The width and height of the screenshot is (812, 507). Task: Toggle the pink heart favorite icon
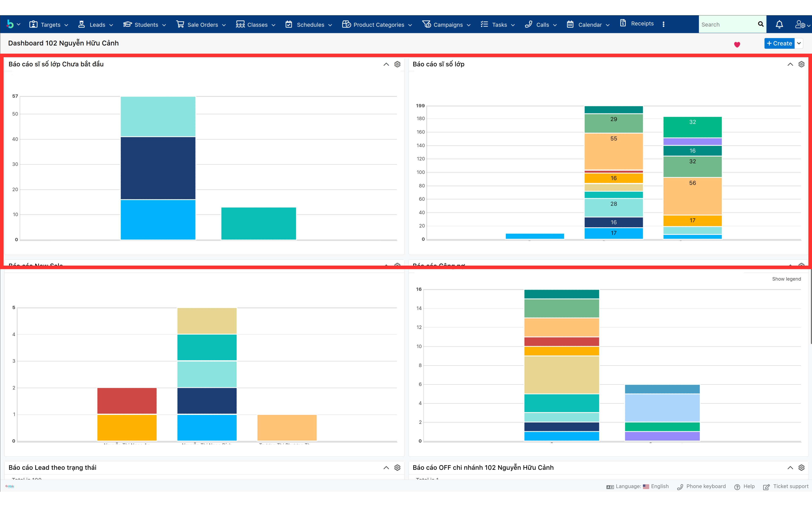tap(737, 44)
